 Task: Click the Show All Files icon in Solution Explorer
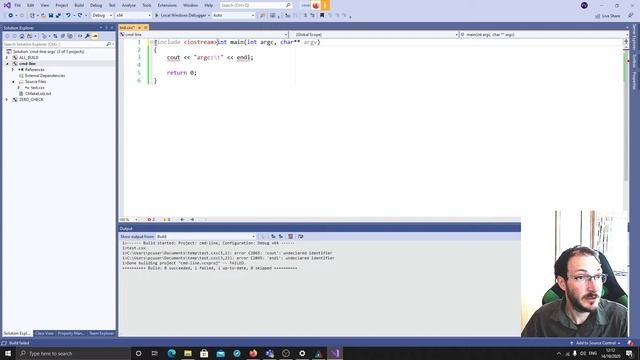[70, 36]
